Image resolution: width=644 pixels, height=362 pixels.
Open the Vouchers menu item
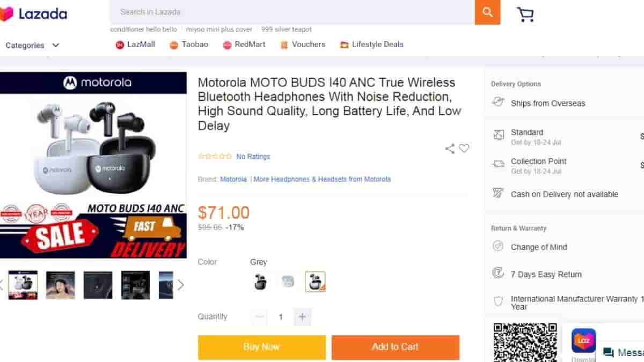pyautogui.click(x=303, y=45)
